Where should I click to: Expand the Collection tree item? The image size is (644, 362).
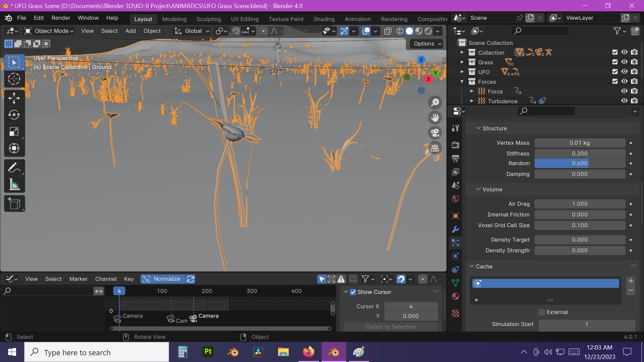pyautogui.click(x=462, y=52)
